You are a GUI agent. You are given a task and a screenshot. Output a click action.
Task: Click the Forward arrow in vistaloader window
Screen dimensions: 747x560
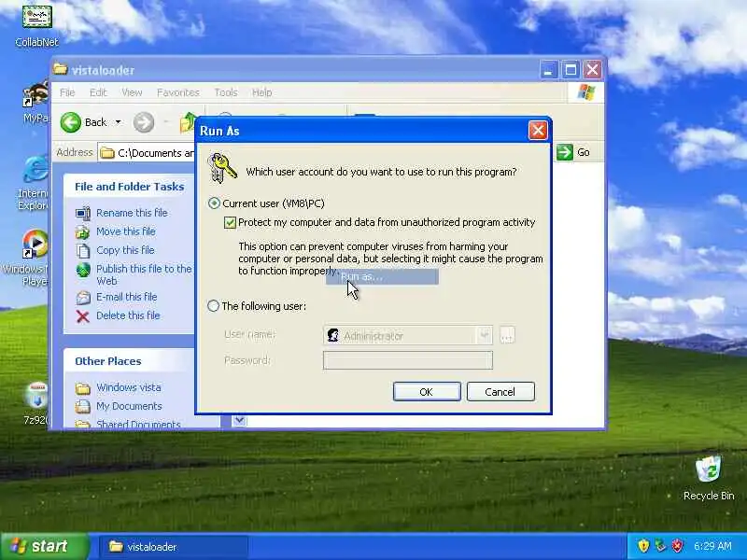point(144,122)
